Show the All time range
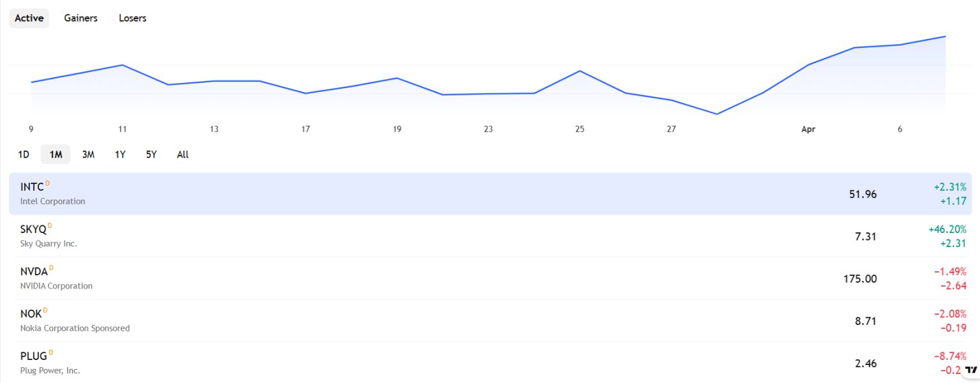Screen dimensions: 980x383 [182, 154]
